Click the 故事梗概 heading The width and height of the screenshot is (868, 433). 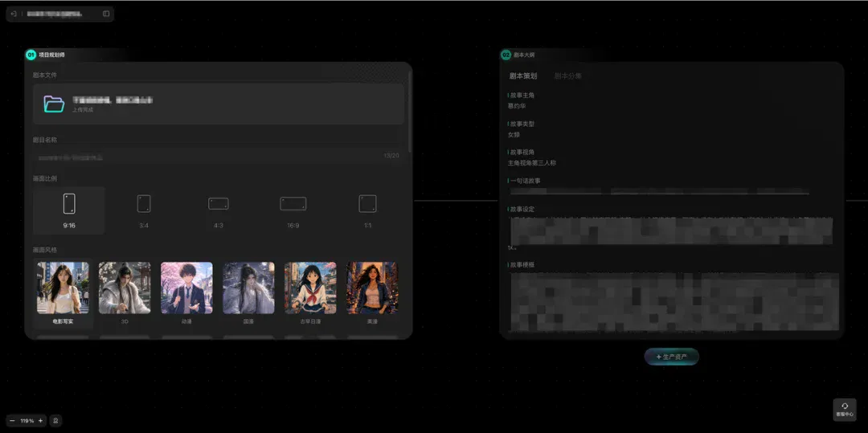pyautogui.click(x=522, y=265)
